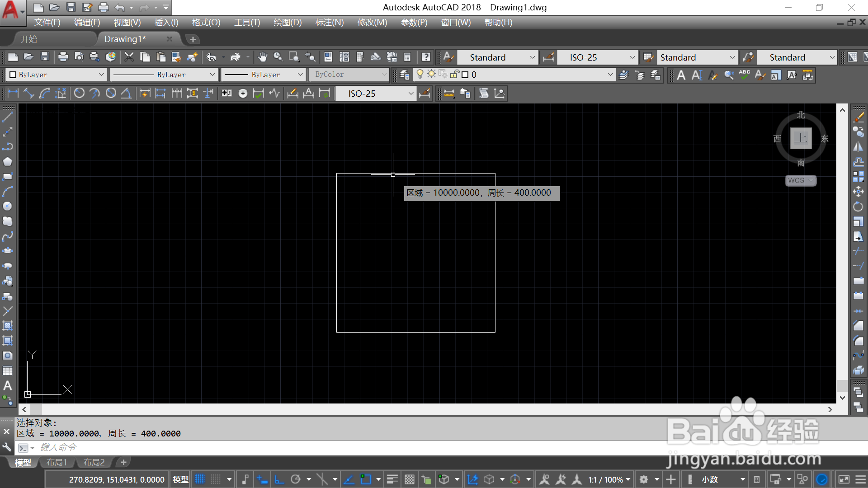The width and height of the screenshot is (868, 488).
Task: Select the Line tool in draw toolbar
Action: tap(8, 117)
